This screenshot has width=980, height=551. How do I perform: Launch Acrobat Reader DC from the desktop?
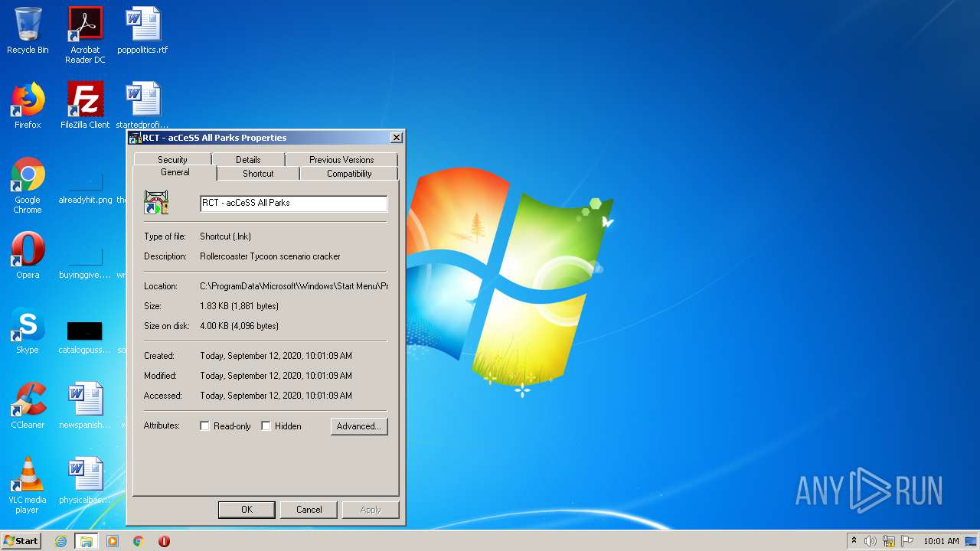point(85,35)
